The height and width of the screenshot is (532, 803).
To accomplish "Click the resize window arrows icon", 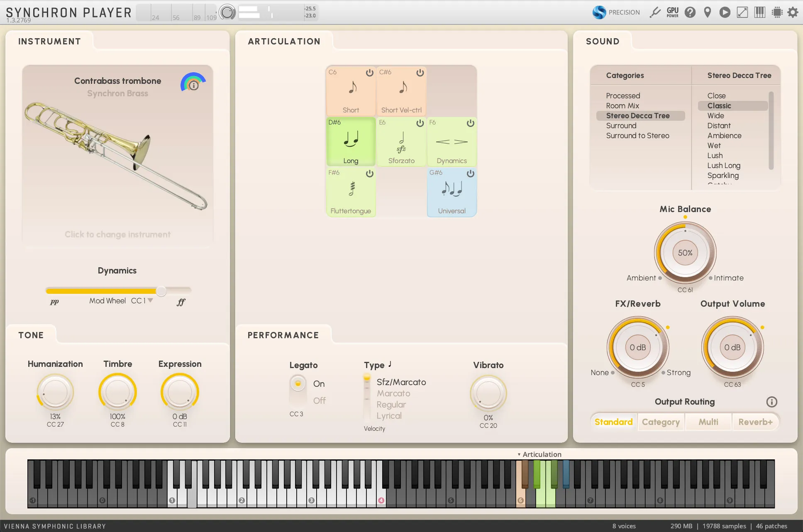I will 742,12.
